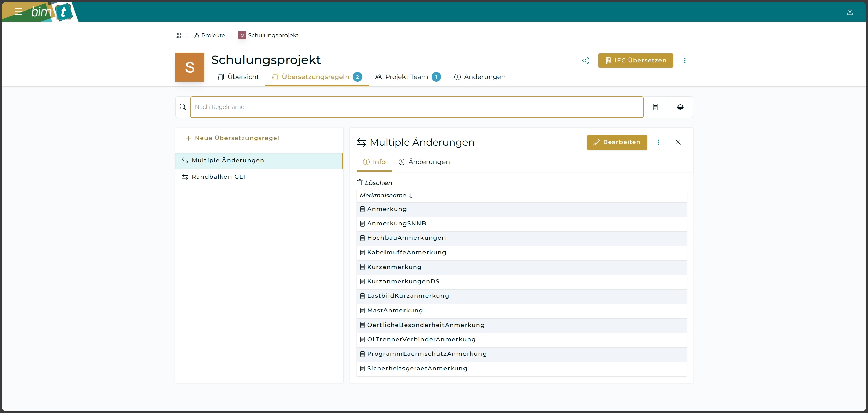Switch to the Übersicht tab

238,77
